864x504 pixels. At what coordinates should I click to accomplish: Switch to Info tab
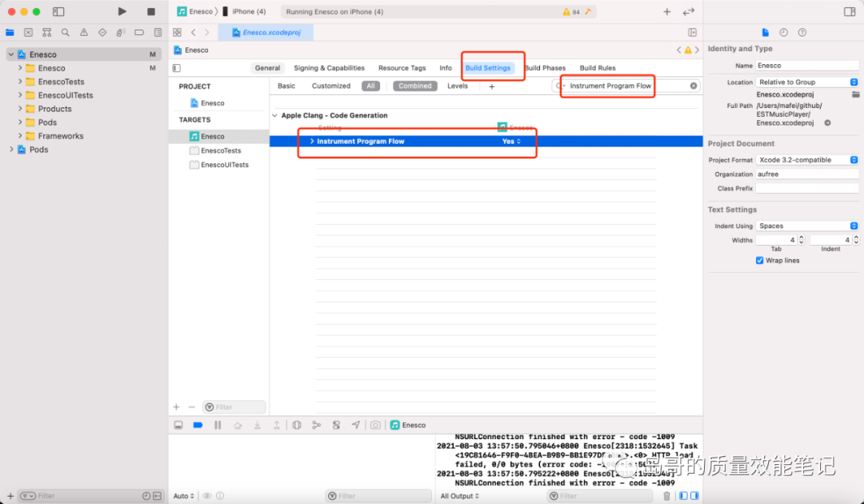[x=446, y=68]
